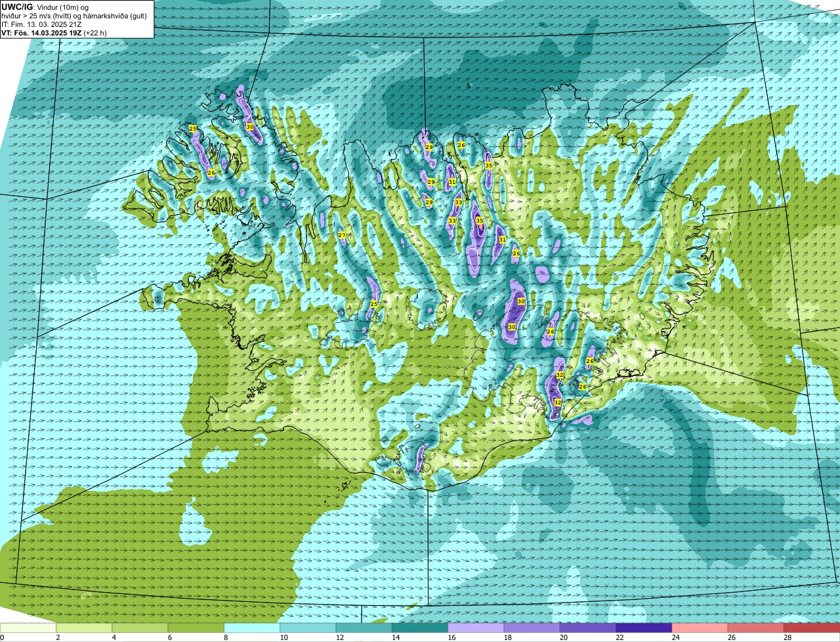Screen dimensions: 840x642
Task: Click the legend scale value 14
Action: 395,637
